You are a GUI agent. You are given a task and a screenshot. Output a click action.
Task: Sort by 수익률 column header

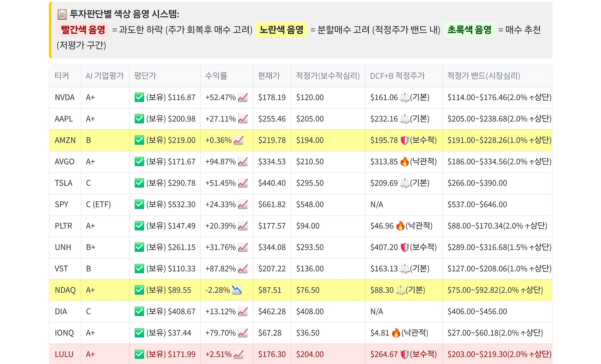pyautogui.click(x=216, y=76)
